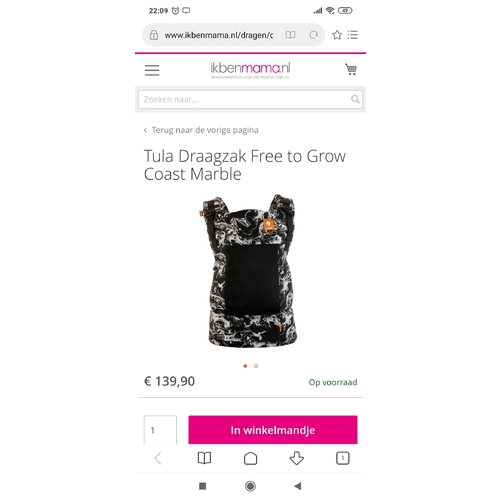Reload the page

coord(313,35)
